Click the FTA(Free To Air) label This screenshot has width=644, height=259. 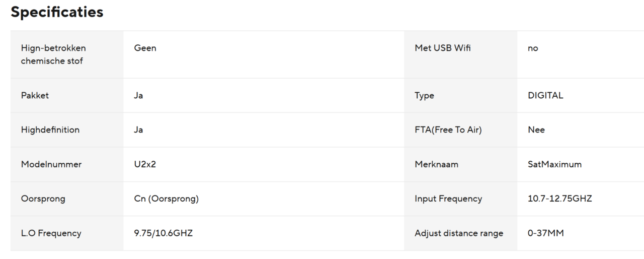pos(448,130)
